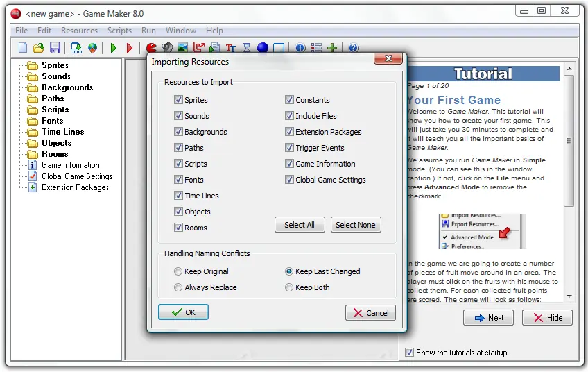Select the Keep Both radio button

(x=288, y=287)
